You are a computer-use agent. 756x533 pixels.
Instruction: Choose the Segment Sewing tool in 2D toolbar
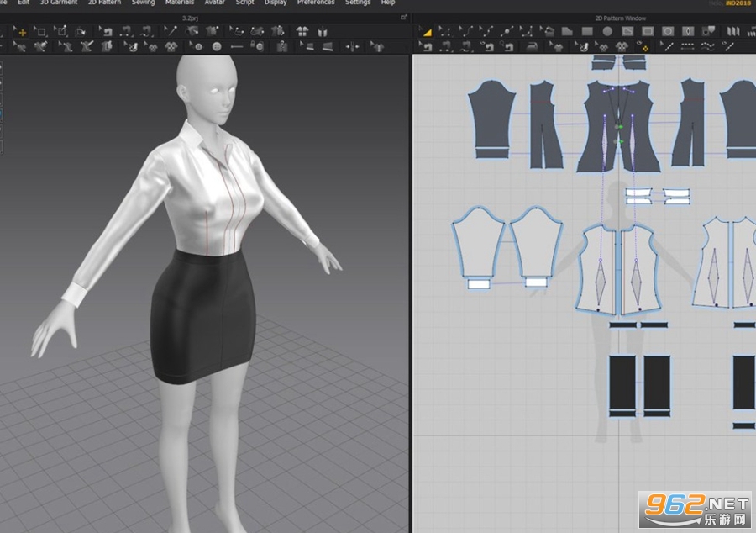pos(446,46)
